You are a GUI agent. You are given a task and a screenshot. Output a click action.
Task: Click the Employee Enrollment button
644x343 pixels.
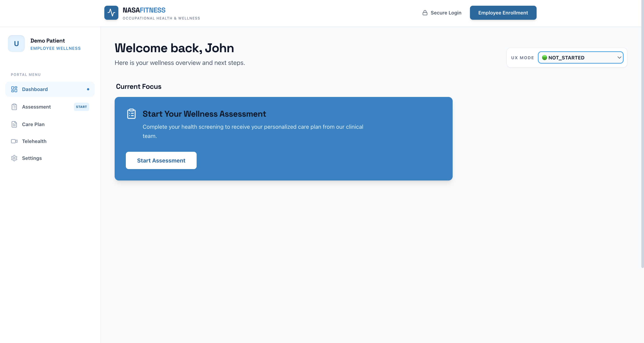(x=503, y=13)
